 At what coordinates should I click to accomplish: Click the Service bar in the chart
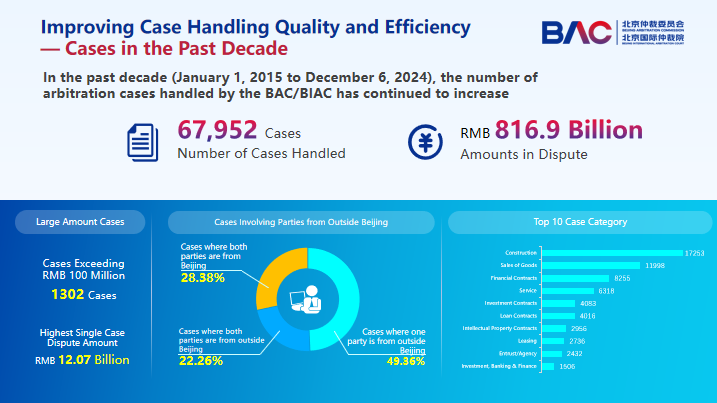click(x=568, y=290)
